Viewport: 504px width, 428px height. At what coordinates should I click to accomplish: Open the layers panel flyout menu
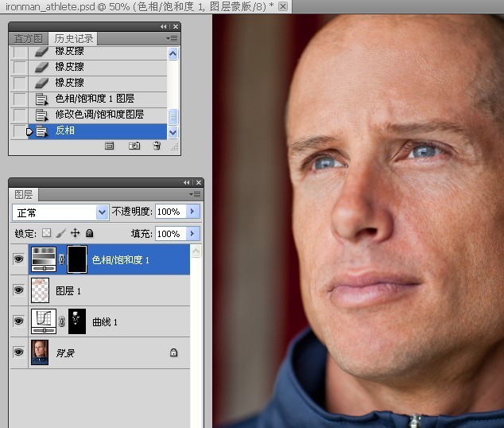(x=195, y=195)
